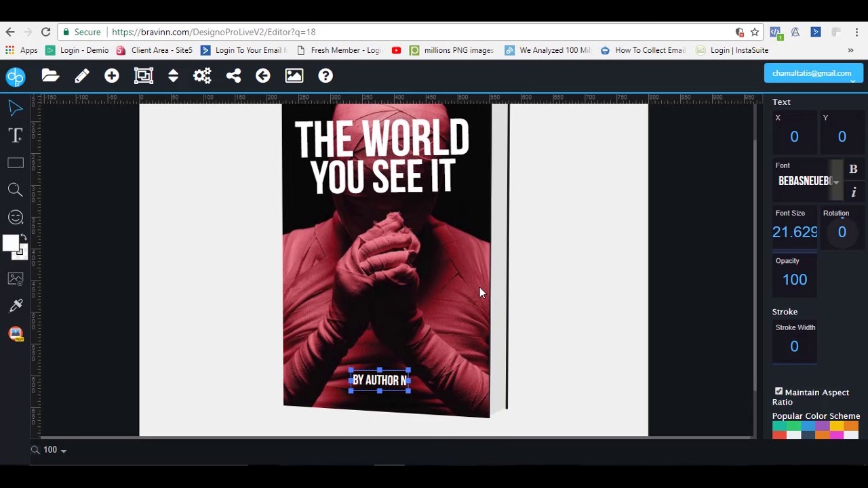The image size is (868, 488).
Task: Open the zoom level 100 dropdown
Action: (x=55, y=450)
